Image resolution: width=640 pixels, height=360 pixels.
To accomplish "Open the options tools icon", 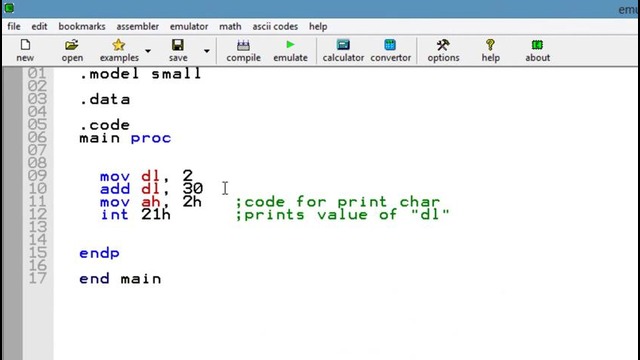I will [x=443, y=44].
